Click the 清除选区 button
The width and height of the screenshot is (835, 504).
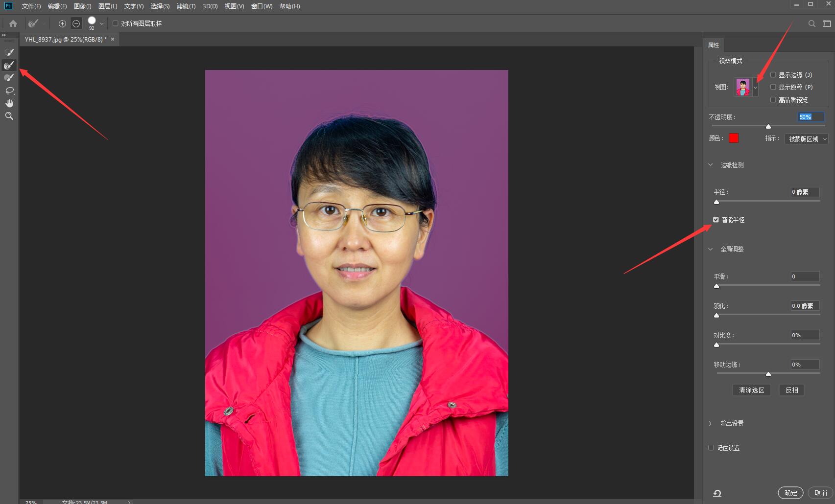coord(751,390)
